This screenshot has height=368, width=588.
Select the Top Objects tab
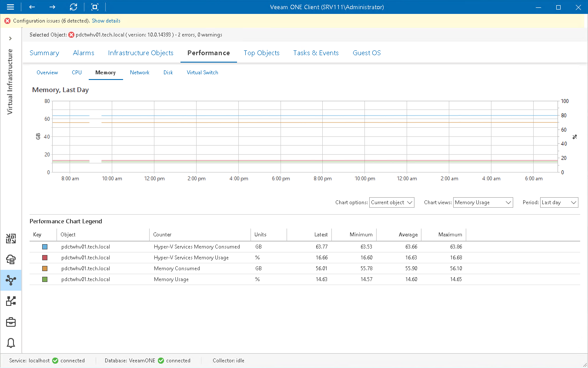point(261,53)
